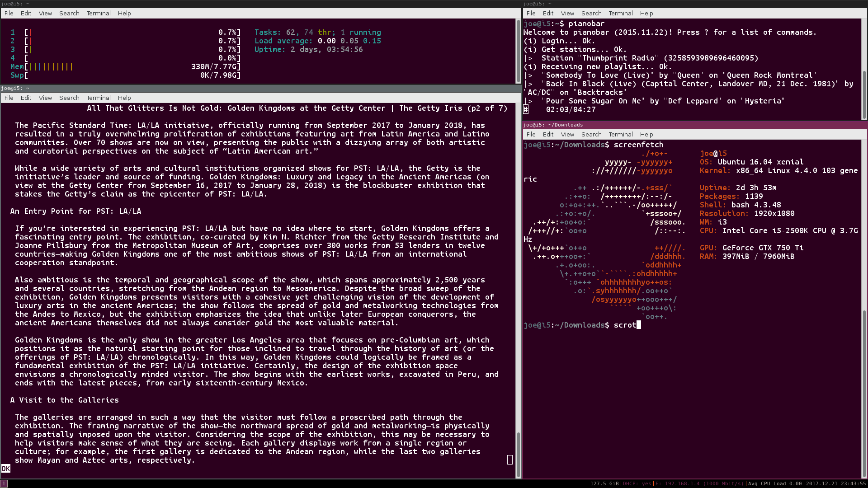Click 'A Visit to the Galleries' heading

(65, 400)
